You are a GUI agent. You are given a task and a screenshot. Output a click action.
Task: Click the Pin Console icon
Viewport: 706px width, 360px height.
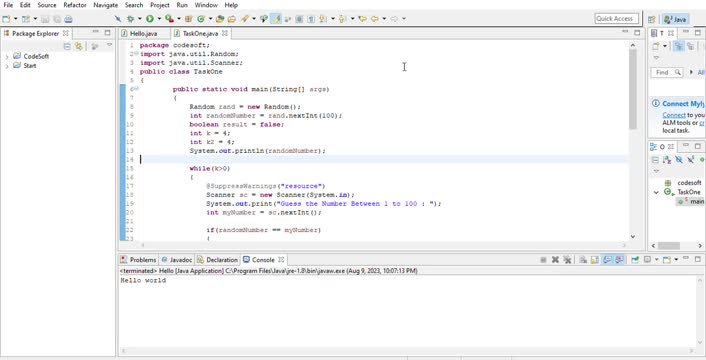(x=635, y=260)
